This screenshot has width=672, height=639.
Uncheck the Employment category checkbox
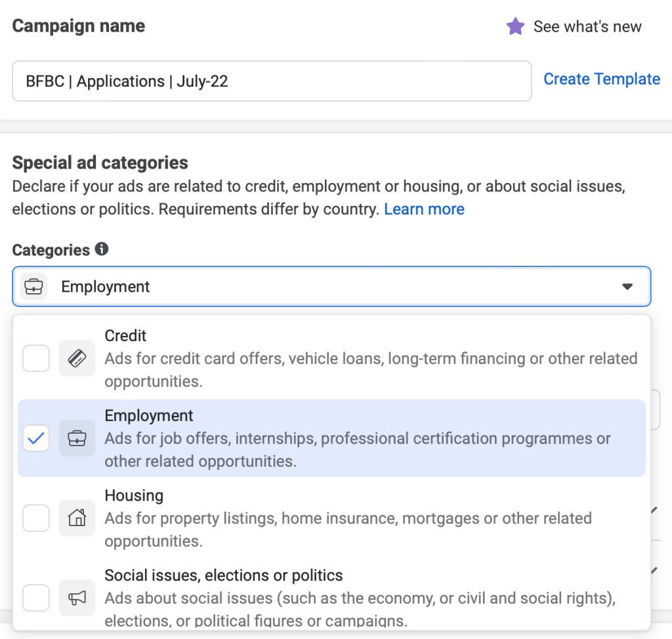click(36, 438)
